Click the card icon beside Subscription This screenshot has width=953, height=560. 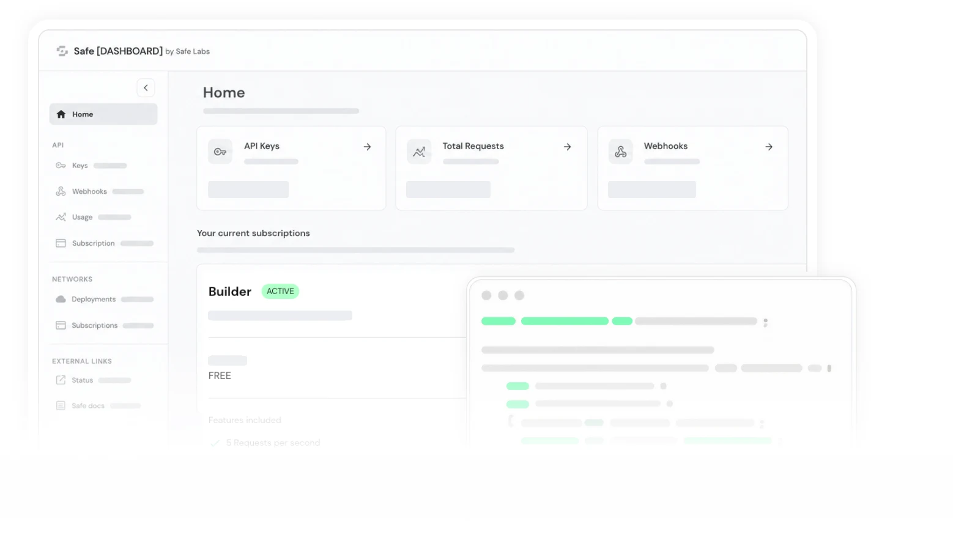pos(61,243)
